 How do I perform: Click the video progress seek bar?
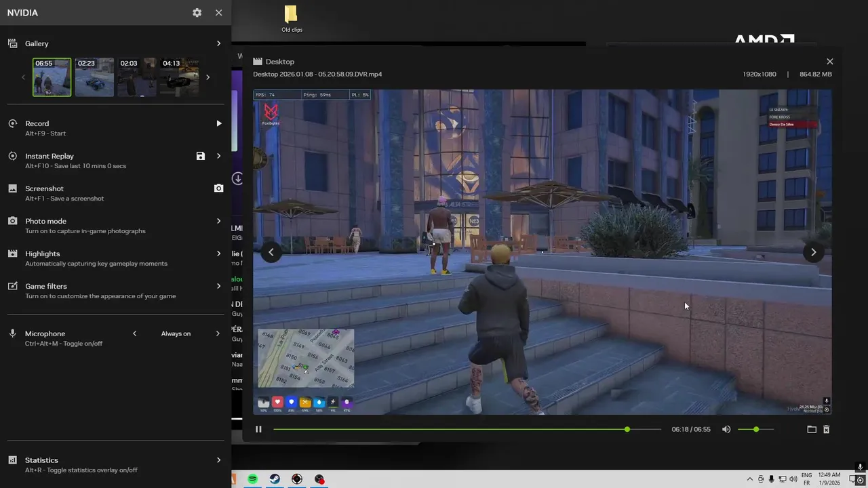pyautogui.click(x=467, y=429)
